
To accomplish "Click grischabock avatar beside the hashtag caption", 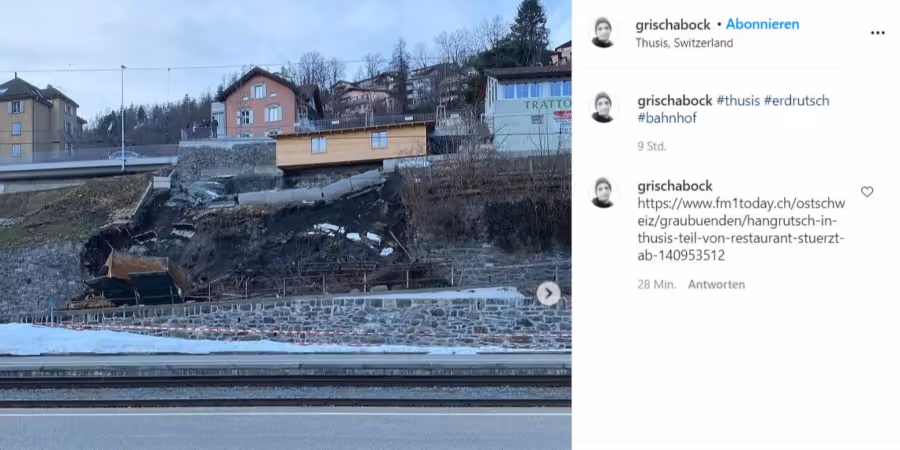I will click(603, 107).
